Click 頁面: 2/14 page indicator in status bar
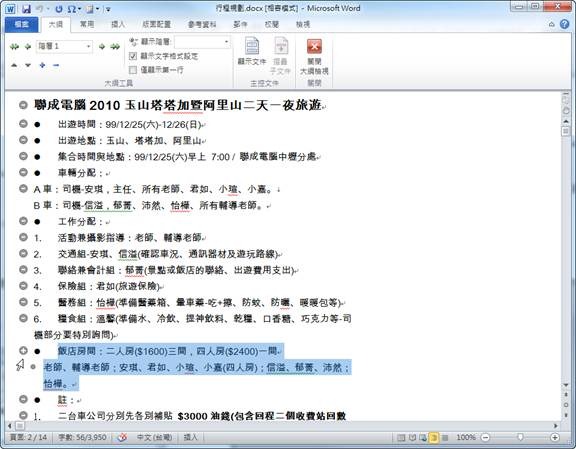This screenshot has height=449, width=576. pos(28,437)
